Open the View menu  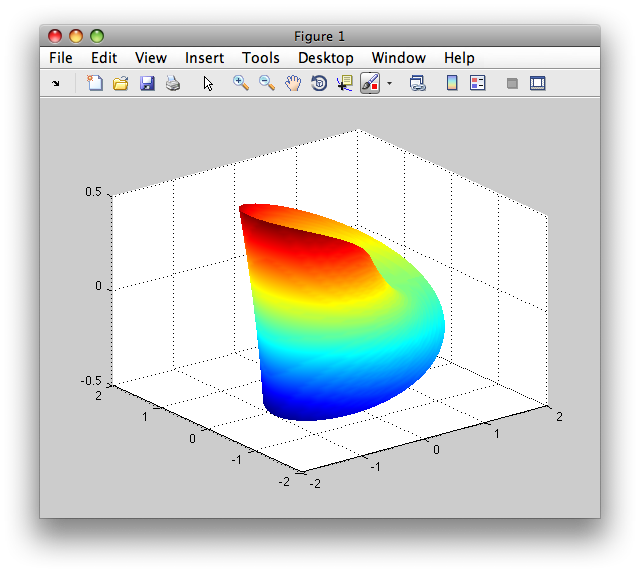coord(151,58)
